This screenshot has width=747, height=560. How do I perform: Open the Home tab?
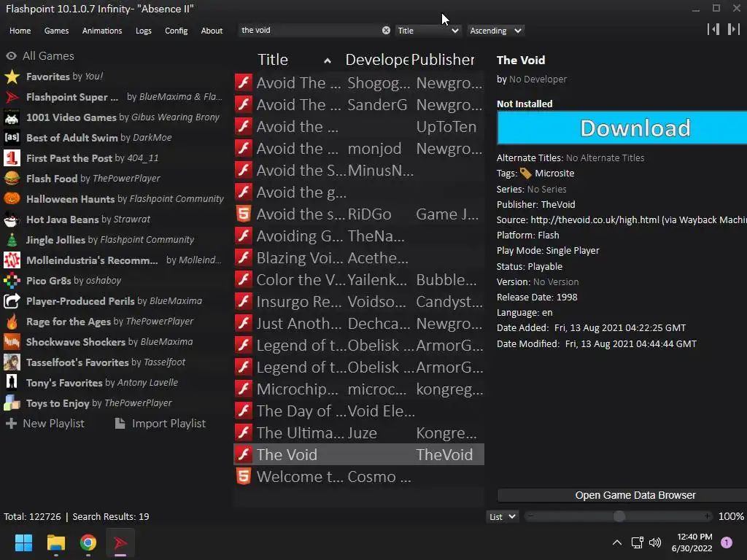(x=20, y=31)
